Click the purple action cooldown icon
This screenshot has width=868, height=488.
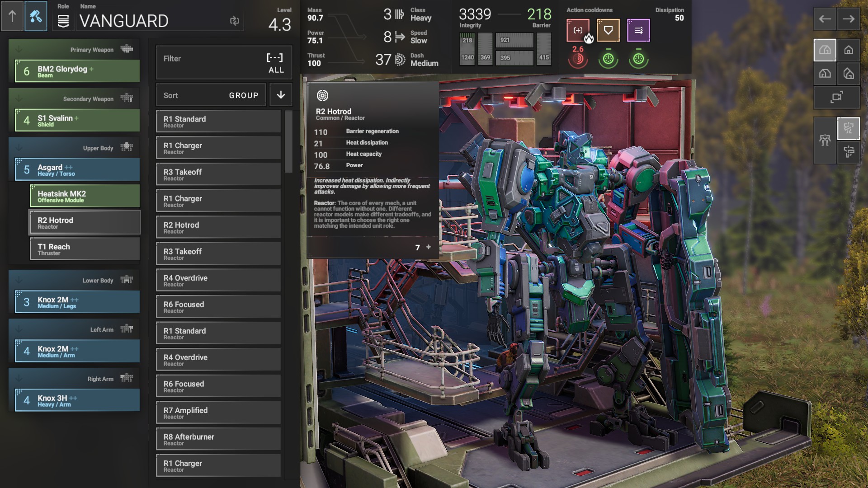click(638, 30)
